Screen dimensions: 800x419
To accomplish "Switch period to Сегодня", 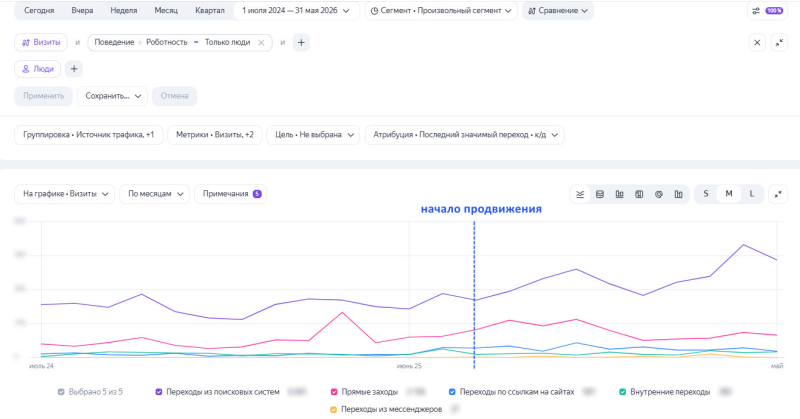I will 39,11.
